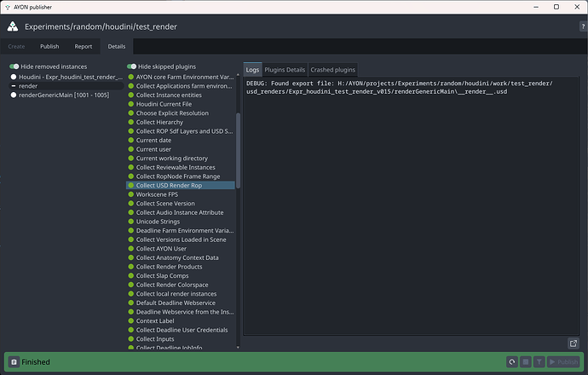Screen dimensions: 588x375
Task: Open the Crashed plugins tab
Action: coord(333,69)
